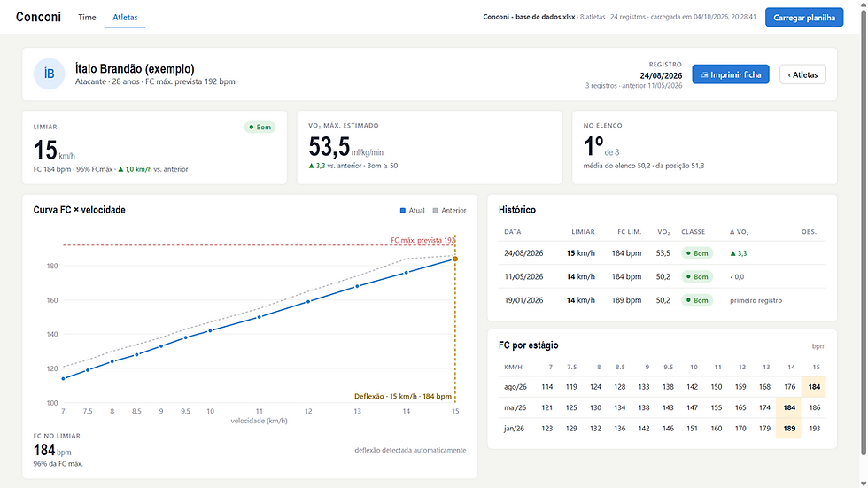Viewport: 868px width, 488px height.
Task: Click the file name 'Conconi - base de dados.xlsx'
Action: tap(529, 17)
